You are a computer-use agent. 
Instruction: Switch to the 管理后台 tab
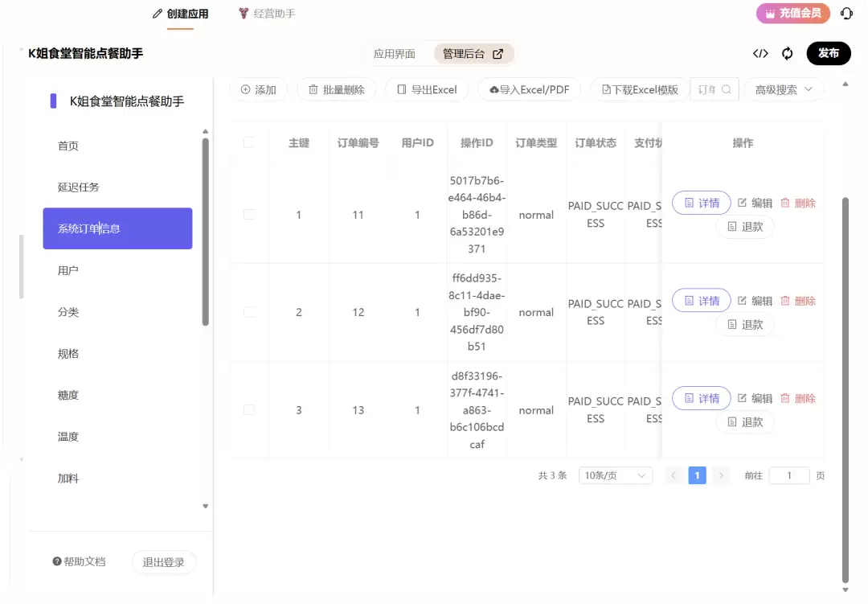473,54
